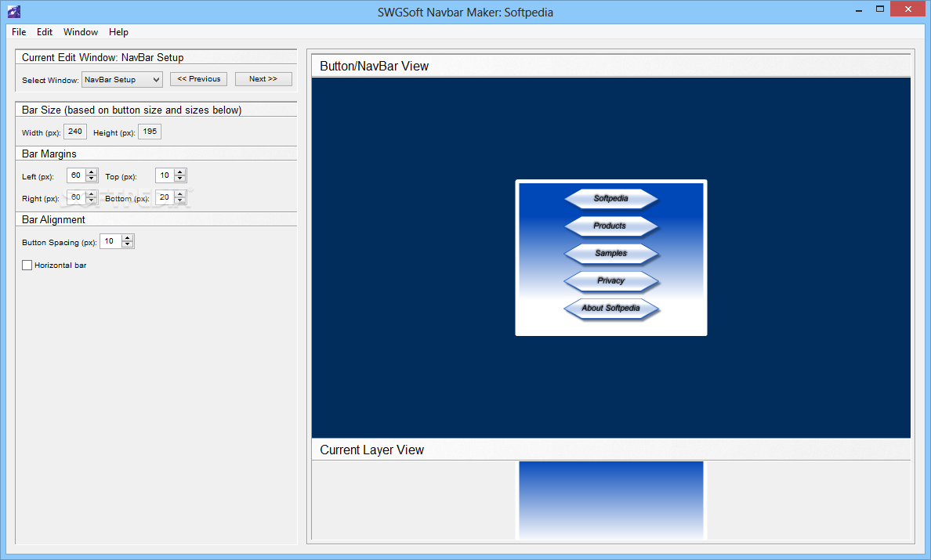
Task: Click the Button Spacing value field
Action: (x=111, y=241)
